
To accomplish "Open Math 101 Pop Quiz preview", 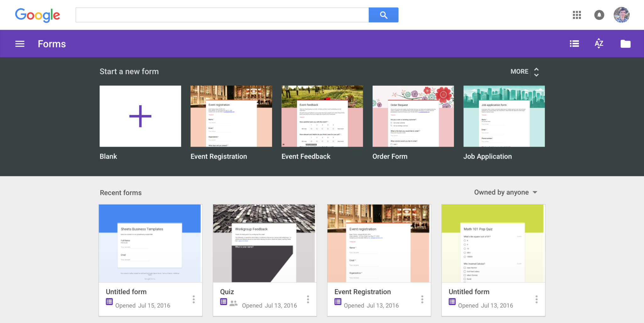I will click(x=493, y=243).
